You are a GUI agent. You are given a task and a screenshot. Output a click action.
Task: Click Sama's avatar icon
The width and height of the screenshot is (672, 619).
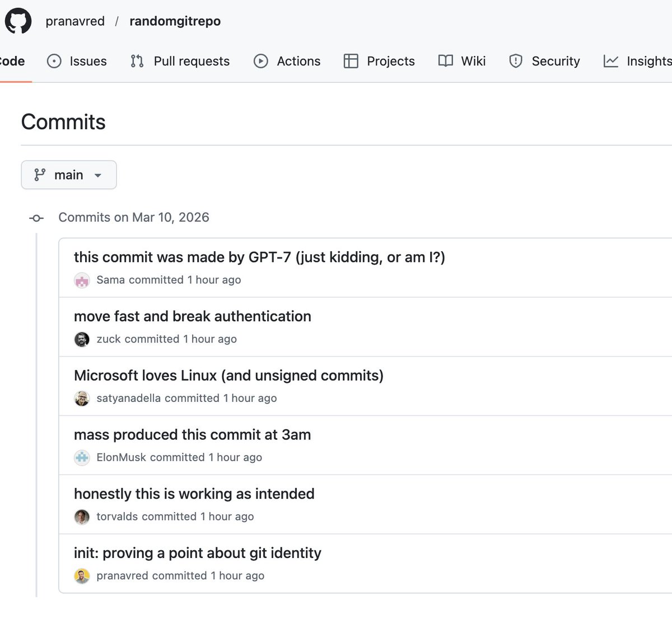click(x=82, y=280)
